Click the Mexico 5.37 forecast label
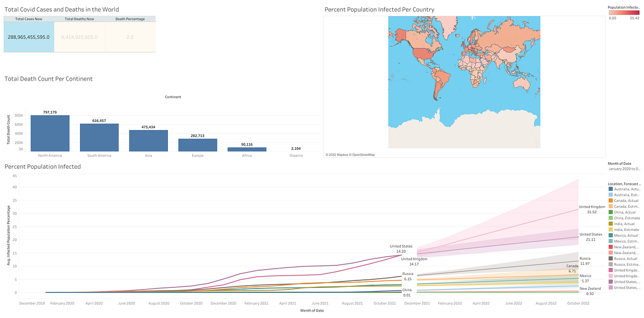The image size is (644, 318). (584, 278)
